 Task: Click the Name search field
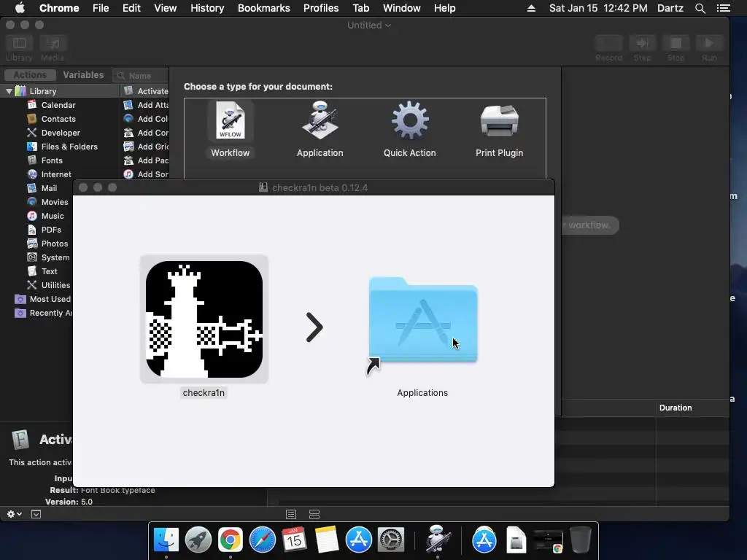tap(141, 76)
